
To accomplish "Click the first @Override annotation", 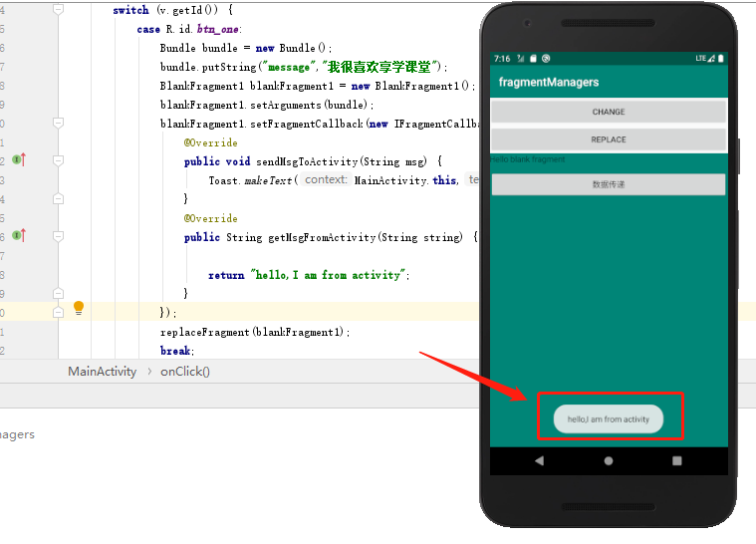I will click(x=211, y=142).
